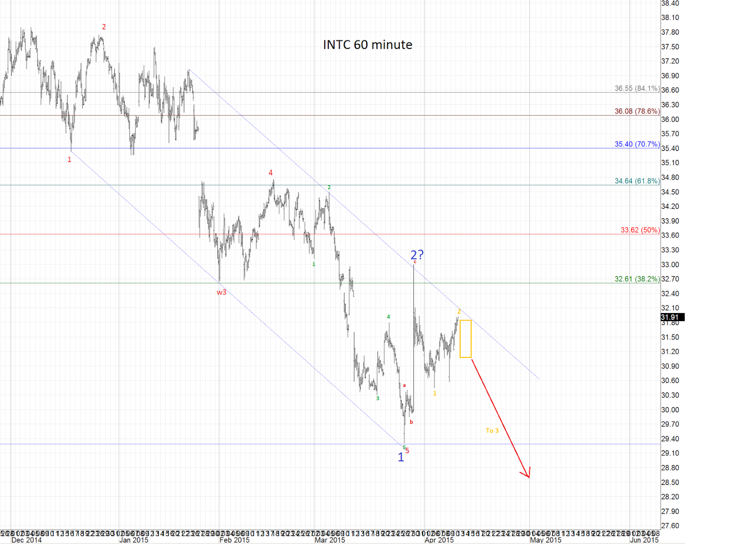
Task: Select the 'To 3' text label
Action: (x=493, y=430)
